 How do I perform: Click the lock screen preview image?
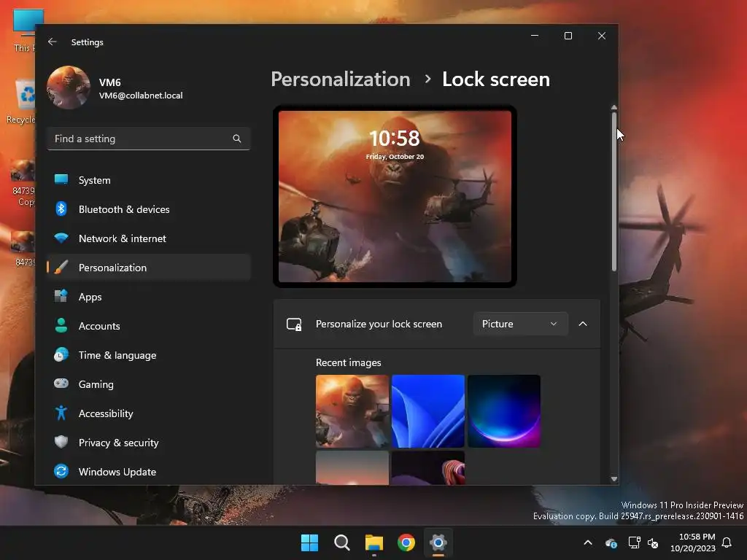click(x=395, y=196)
